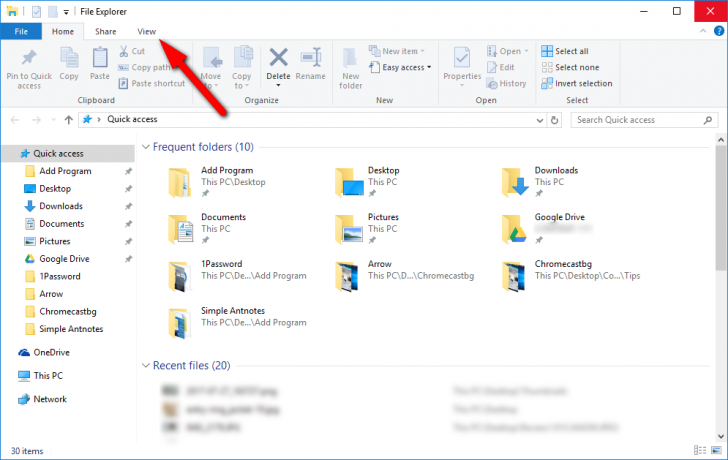Screen dimensions: 728x460
Task: Click the Properties checkmark icon
Action: [x=462, y=58]
